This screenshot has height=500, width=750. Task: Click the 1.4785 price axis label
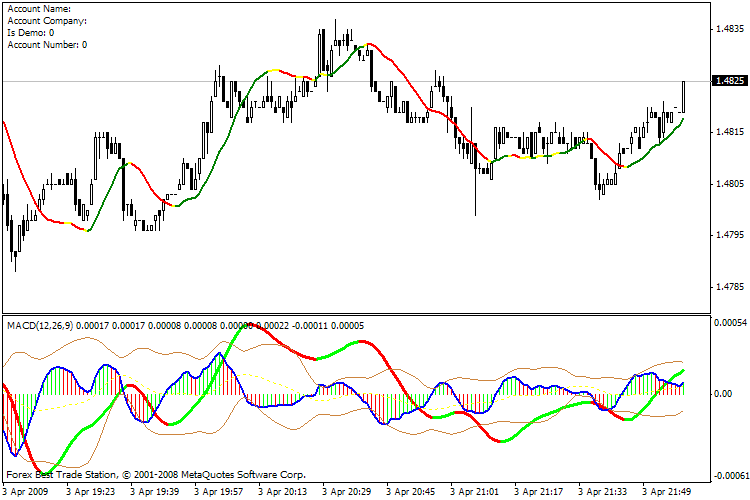click(x=729, y=288)
